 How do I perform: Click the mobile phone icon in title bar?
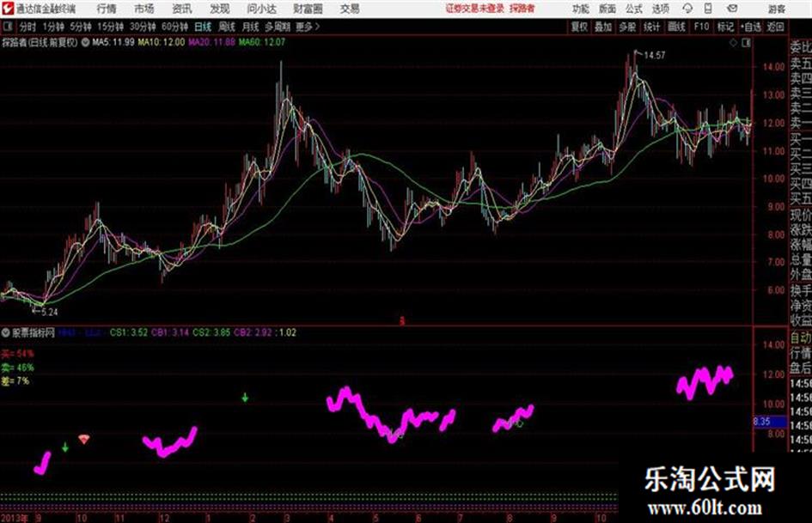coord(708,9)
